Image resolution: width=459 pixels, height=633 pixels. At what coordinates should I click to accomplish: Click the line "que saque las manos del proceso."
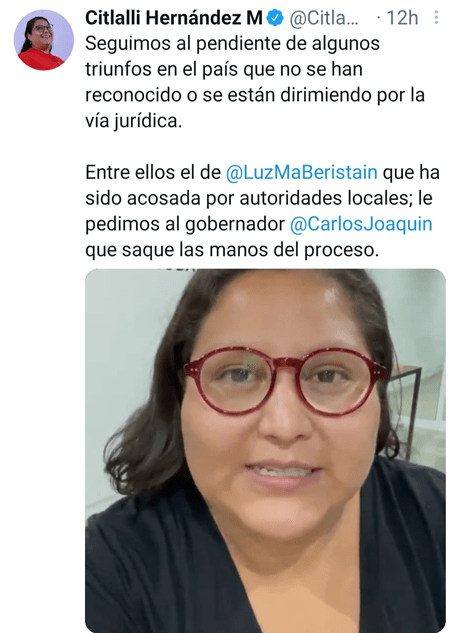pos(232,250)
